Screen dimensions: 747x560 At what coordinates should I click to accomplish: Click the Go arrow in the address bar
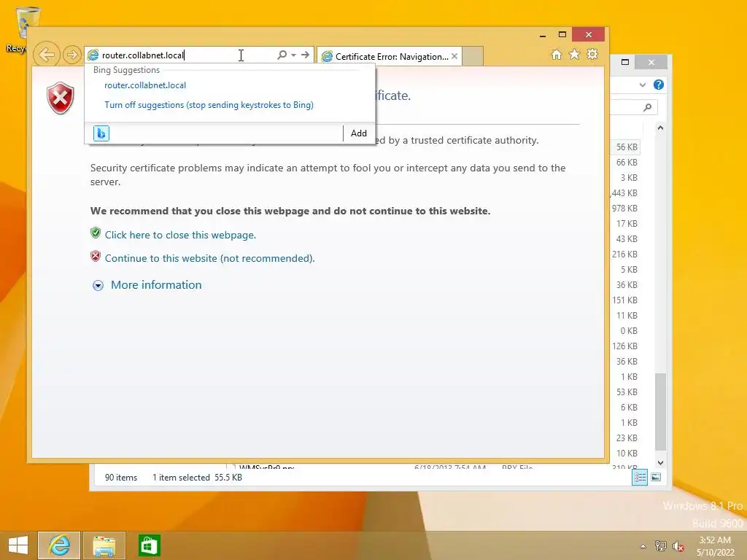[306, 55]
